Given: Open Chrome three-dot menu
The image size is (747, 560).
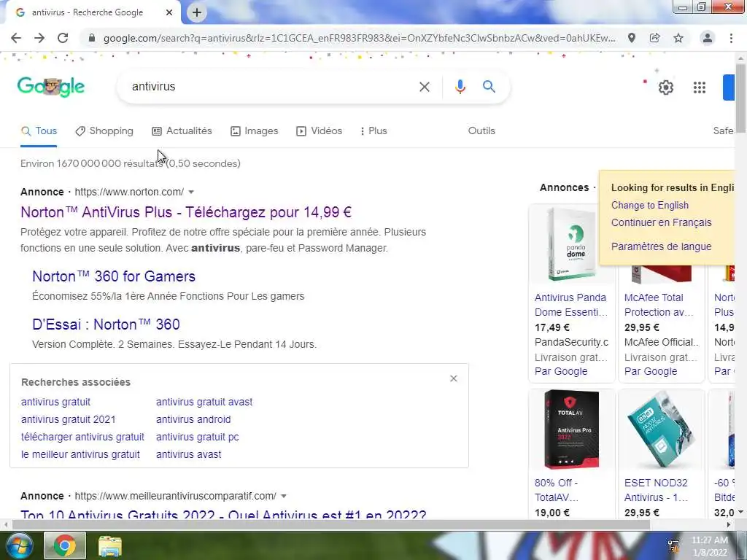Looking at the screenshot, I should pos(731,38).
